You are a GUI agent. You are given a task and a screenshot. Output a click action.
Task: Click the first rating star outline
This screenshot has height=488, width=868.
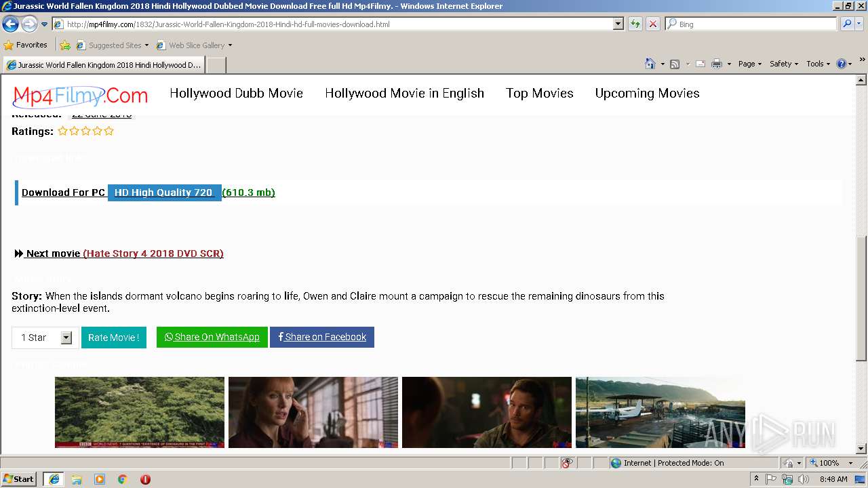(x=62, y=131)
